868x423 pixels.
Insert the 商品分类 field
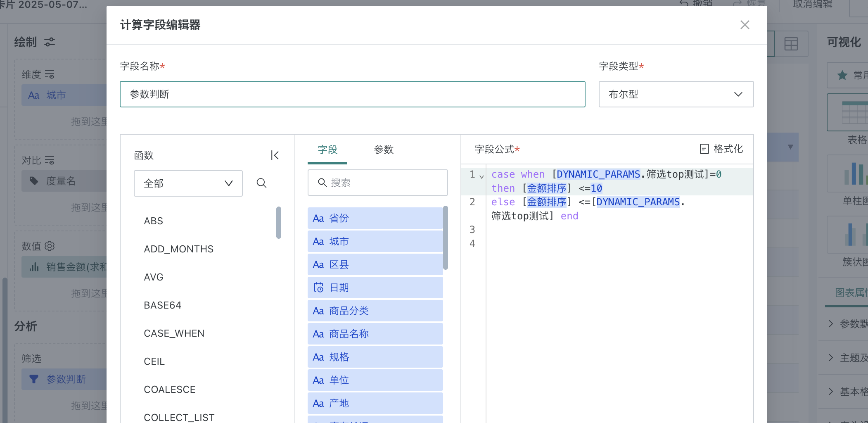pos(375,311)
